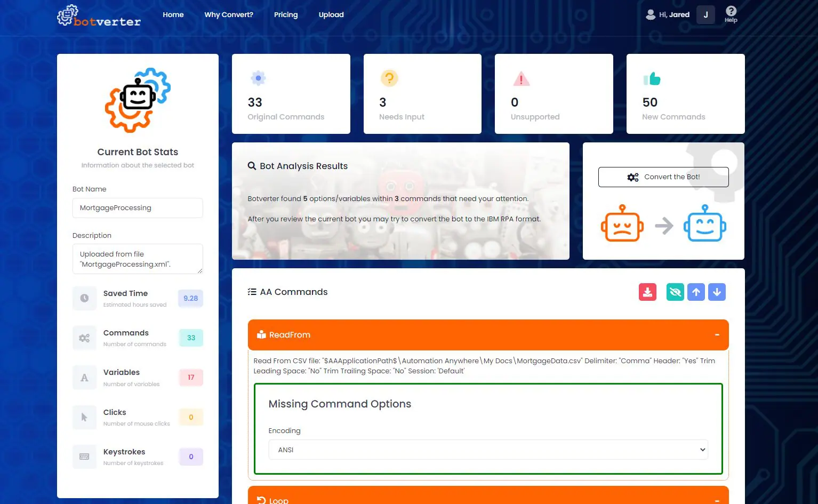The image size is (818, 504).
Task: Click the 9.28 saved time badge
Action: pos(191,299)
